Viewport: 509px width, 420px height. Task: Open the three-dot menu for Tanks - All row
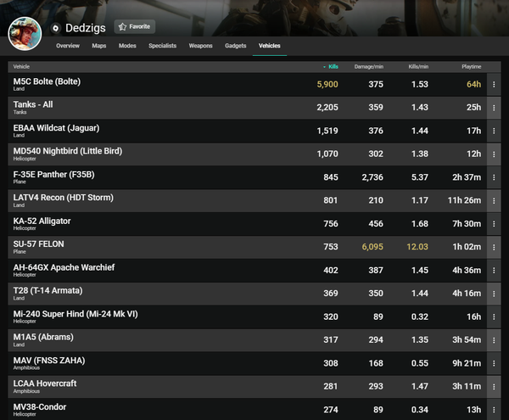(x=493, y=108)
